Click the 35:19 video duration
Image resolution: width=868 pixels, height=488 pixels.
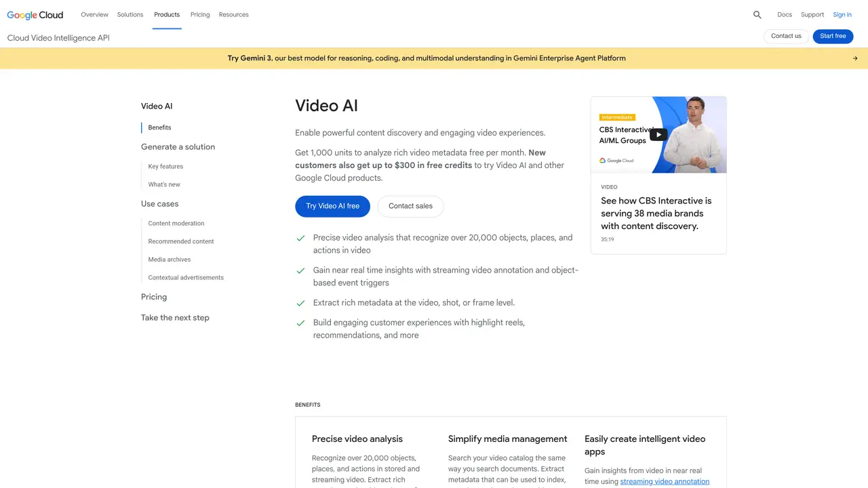pos(608,239)
